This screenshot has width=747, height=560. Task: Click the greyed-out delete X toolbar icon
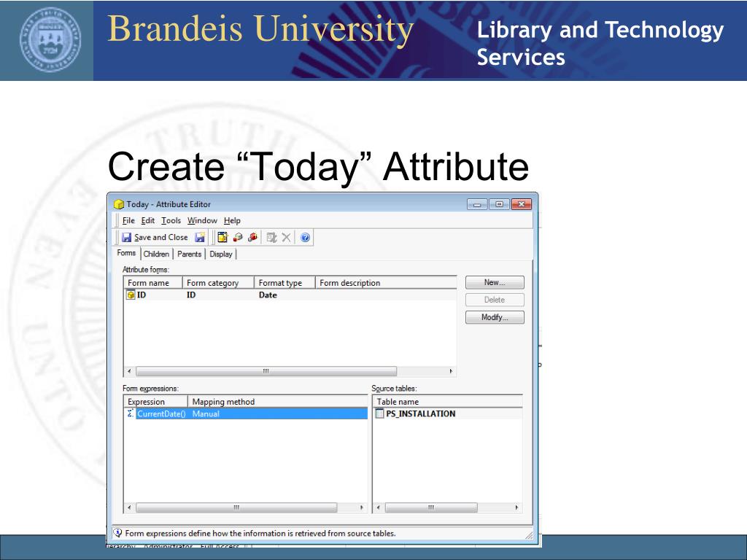point(286,237)
